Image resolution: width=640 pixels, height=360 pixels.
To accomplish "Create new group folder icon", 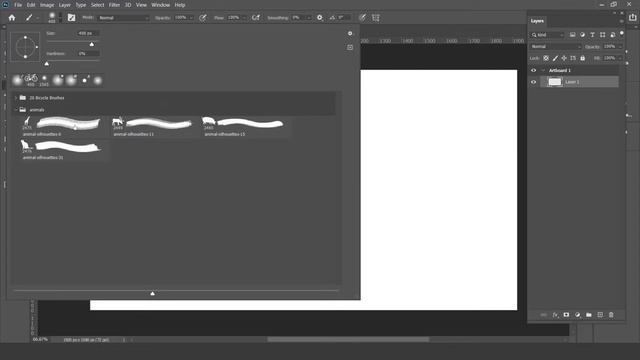I will click(589, 315).
